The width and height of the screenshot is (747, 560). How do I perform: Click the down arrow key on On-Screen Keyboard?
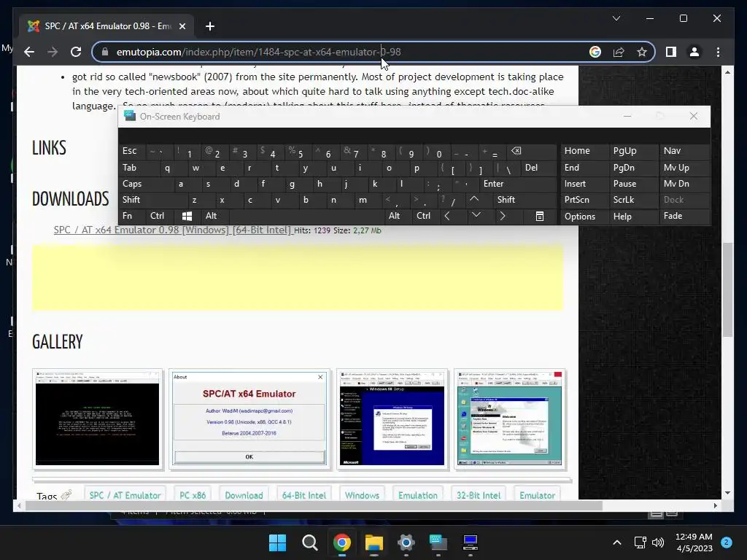click(x=476, y=216)
